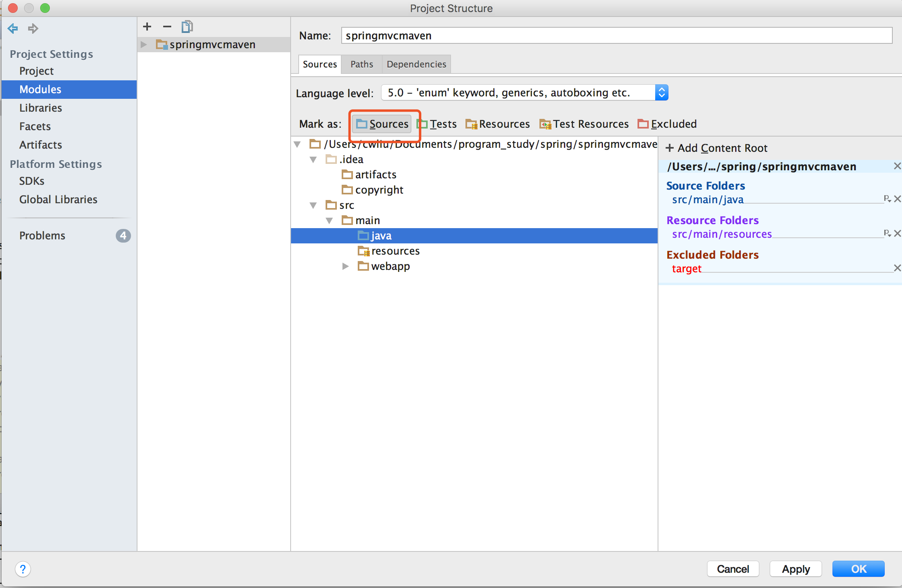
Task: Select the copyright folder in tree
Action: (x=373, y=190)
